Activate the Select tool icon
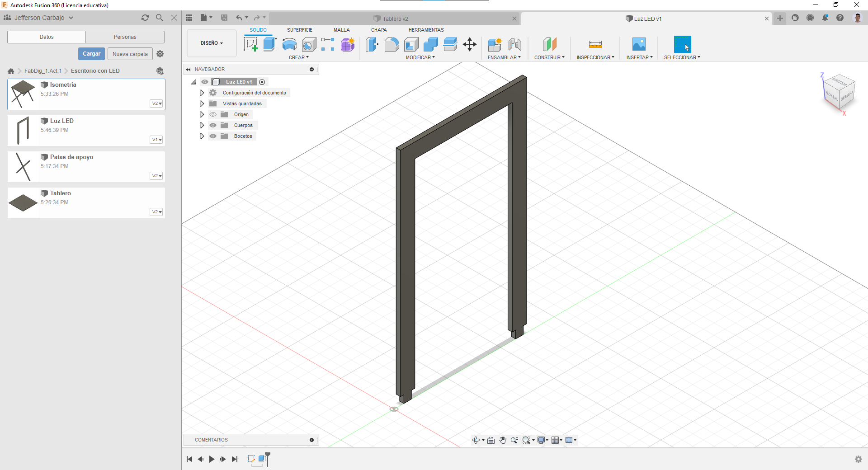This screenshot has height=470, width=868. tap(682, 44)
